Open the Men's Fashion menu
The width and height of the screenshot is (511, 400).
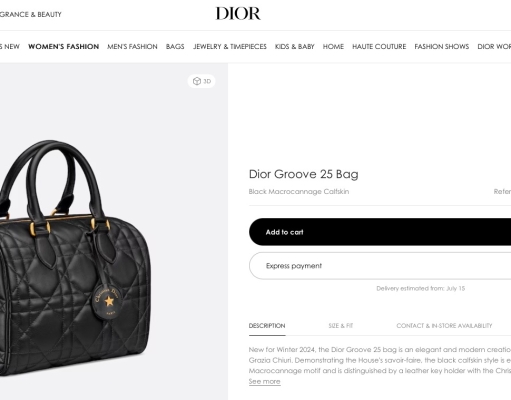(x=132, y=47)
